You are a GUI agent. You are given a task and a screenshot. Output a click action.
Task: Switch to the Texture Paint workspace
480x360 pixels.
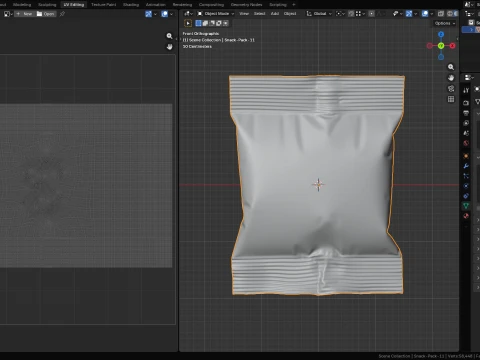[103, 5]
